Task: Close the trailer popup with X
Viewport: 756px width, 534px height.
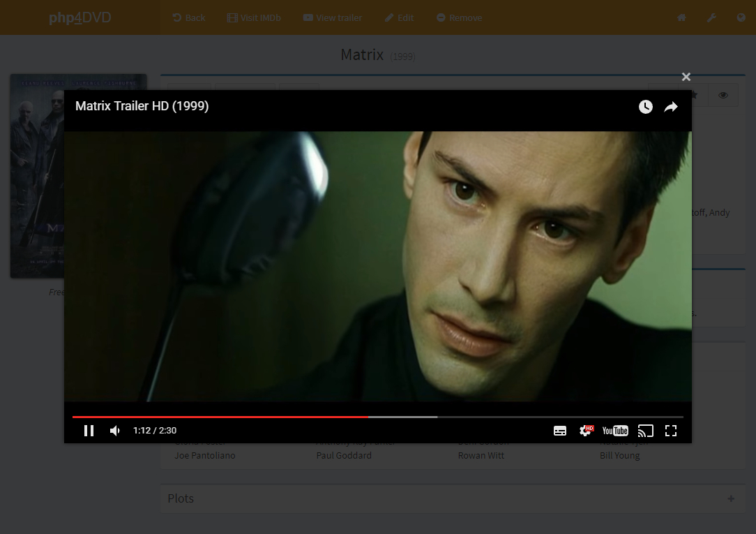Action: pos(686,77)
